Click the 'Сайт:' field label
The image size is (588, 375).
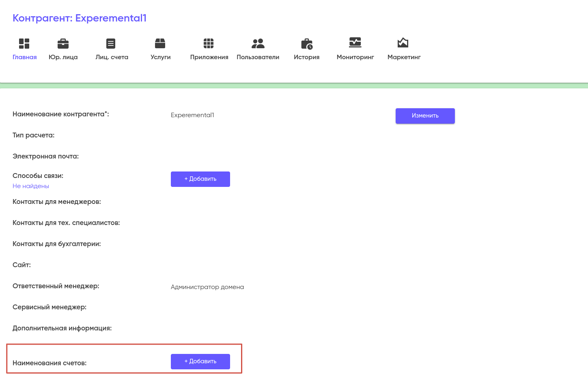coord(22,265)
